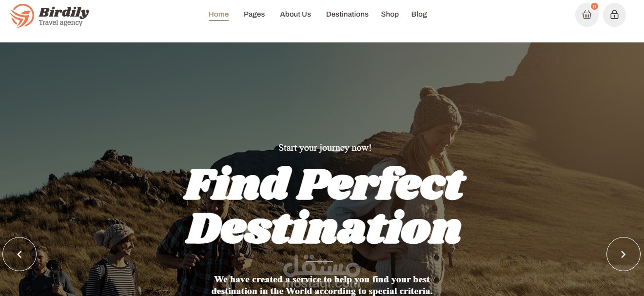644x296 pixels.
Task: Select the Home menu item
Action: (218, 14)
